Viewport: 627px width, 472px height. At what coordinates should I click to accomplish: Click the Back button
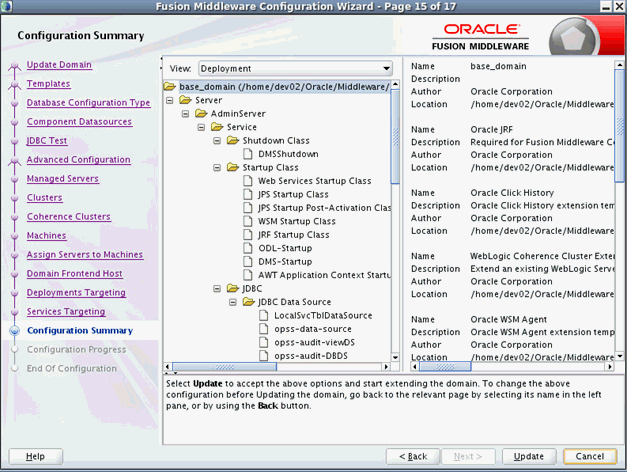pos(413,456)
